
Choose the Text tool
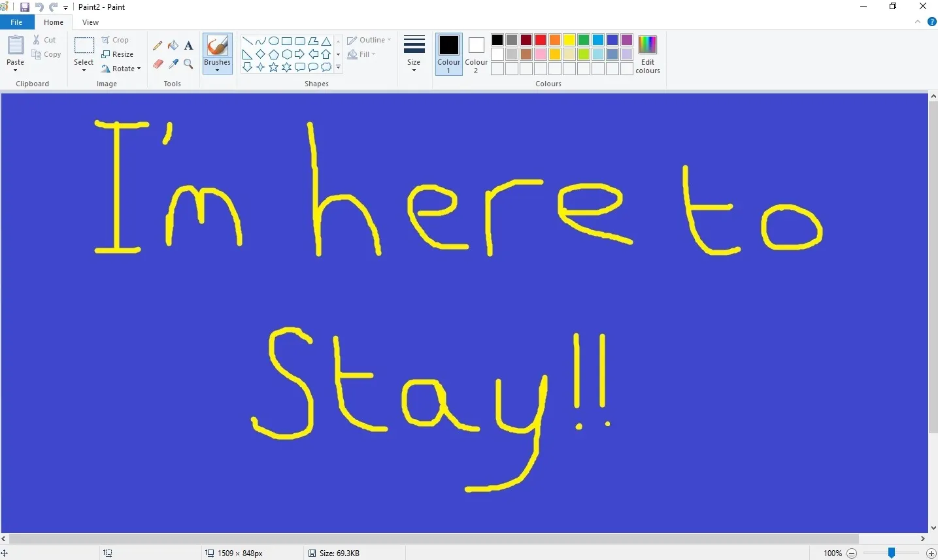point(189,46)
